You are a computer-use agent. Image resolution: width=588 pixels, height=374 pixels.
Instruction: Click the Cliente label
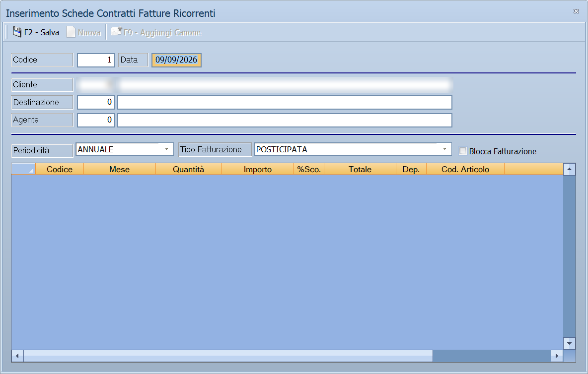pos(42,85)
